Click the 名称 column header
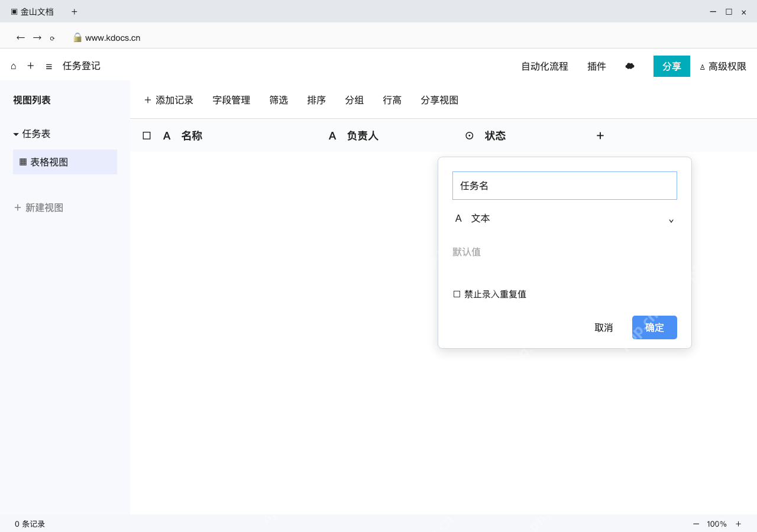Viewport: 757px width, 532px height. click(192, 136)
